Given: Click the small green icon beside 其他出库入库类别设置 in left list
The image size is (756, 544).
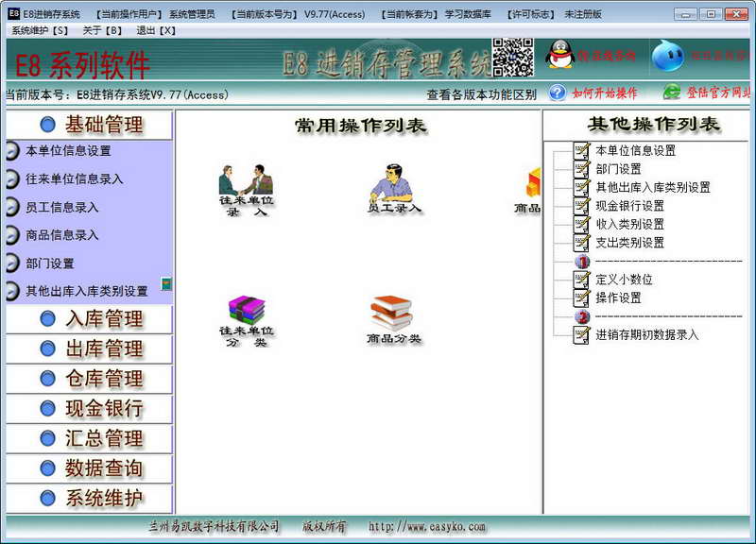Looking at the screenshot, I should tap(166, 283).
